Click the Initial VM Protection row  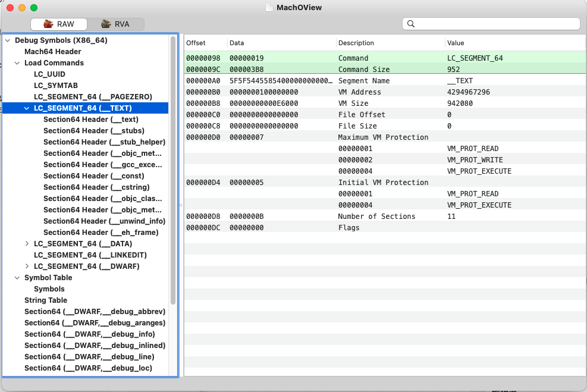pos(385,183)
